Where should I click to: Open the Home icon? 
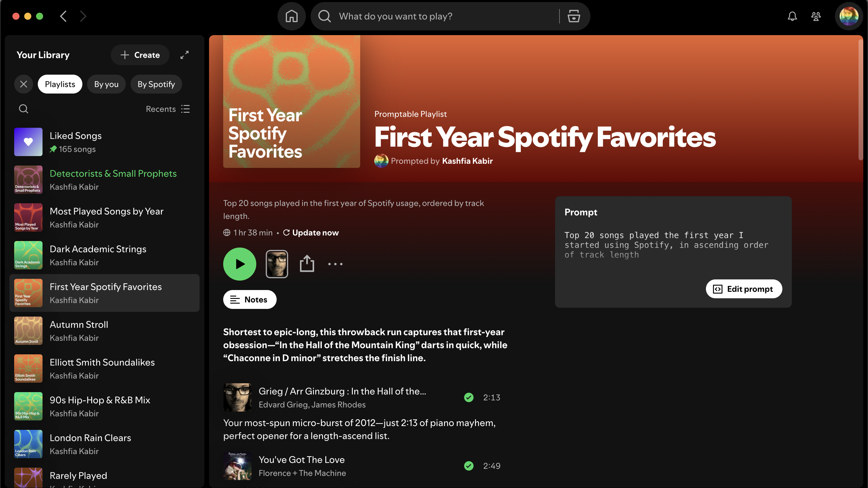291,16
